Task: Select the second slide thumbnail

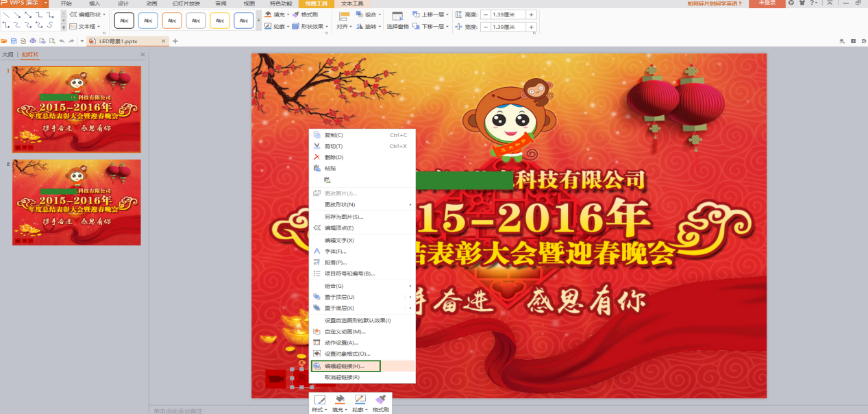Action: 77,202
